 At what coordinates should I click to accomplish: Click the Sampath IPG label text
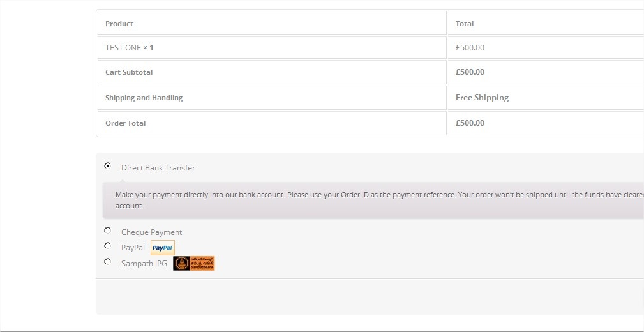(x=144, y=264)
